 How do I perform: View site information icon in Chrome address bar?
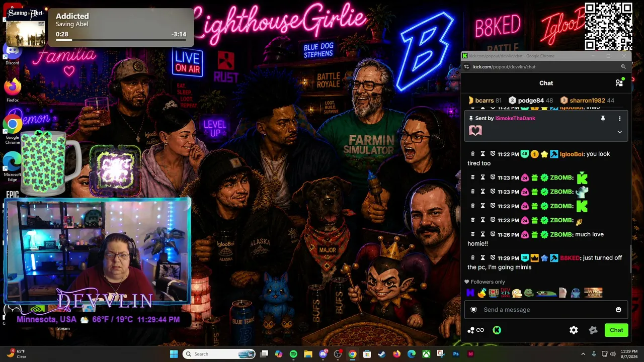coord(466,67)
